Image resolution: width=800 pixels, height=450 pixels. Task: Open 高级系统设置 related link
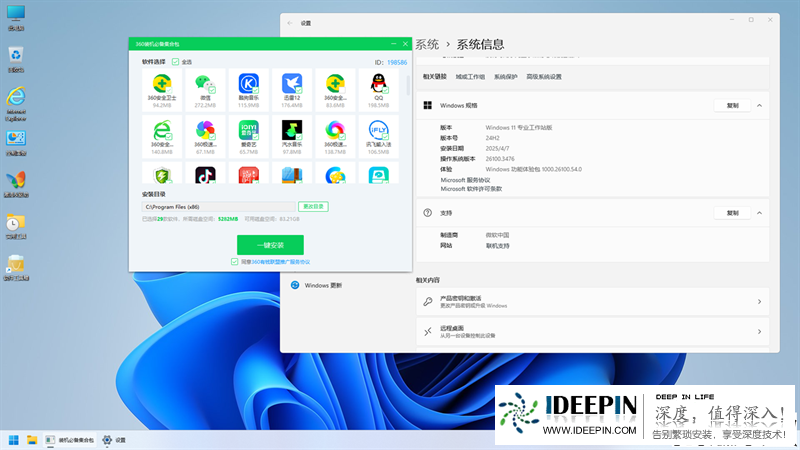[x=544, y=77]
